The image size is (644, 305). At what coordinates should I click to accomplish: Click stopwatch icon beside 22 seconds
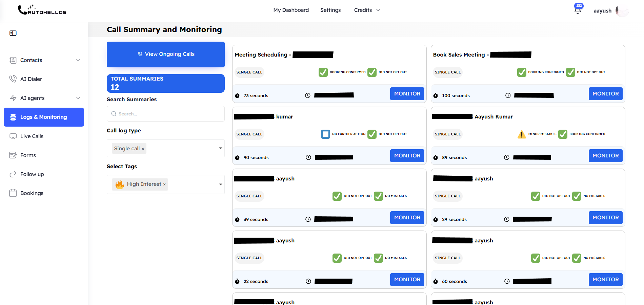(x=237, y=282)
